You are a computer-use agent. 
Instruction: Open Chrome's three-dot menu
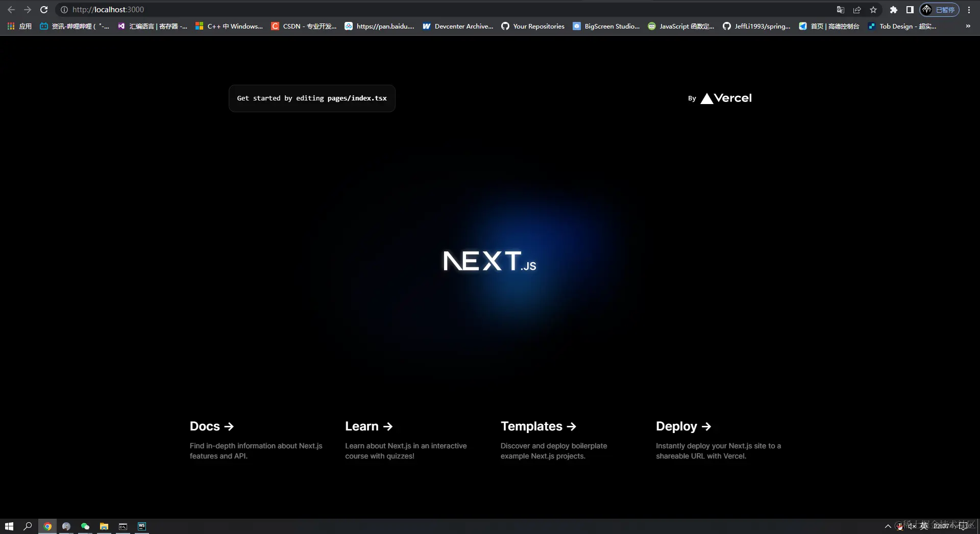coord(969,10)
